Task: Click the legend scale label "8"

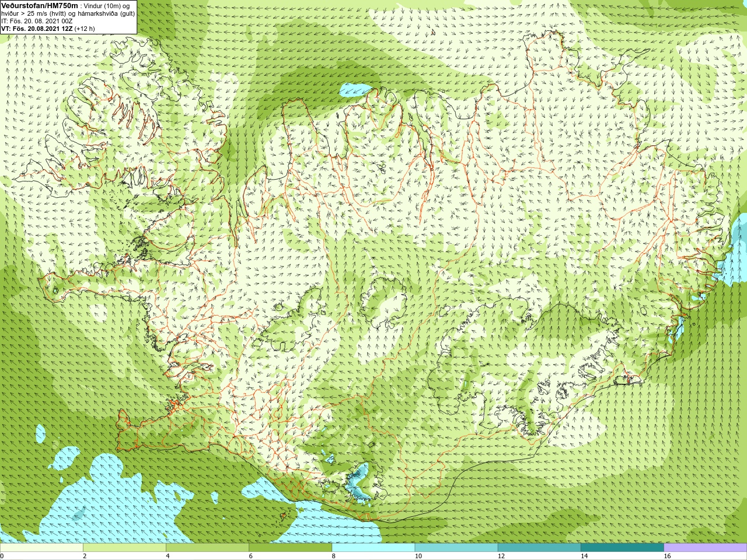Action: [x=333, y=556]
